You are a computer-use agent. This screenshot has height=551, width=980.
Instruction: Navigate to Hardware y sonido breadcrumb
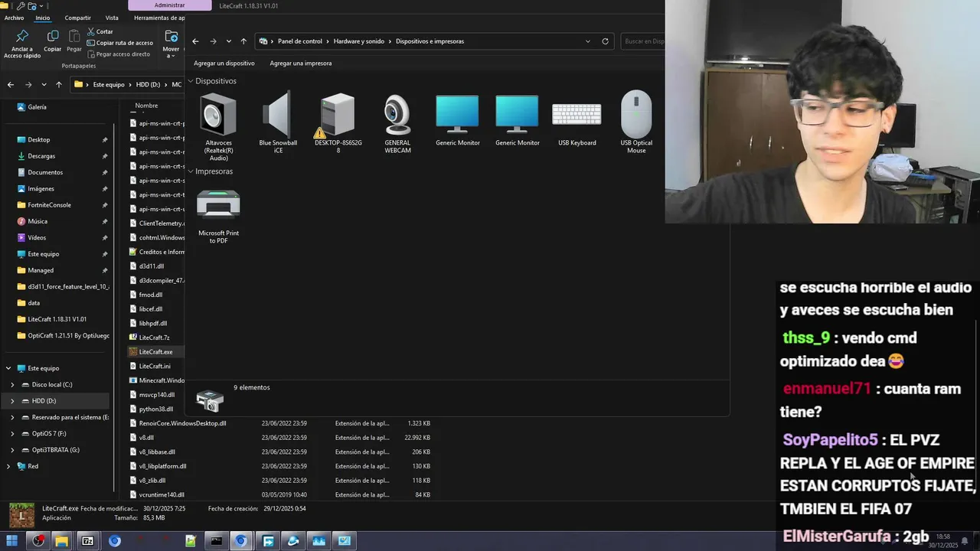tap(359, 41)
